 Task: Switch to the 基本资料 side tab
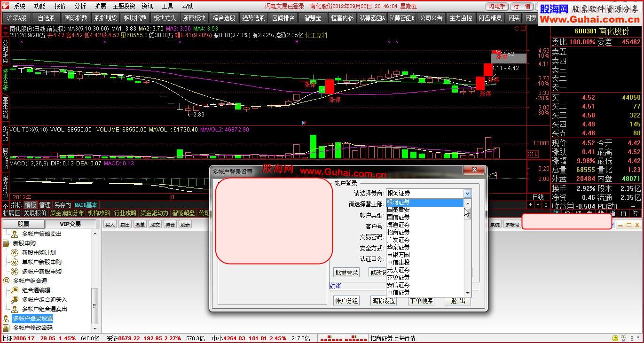pos(6,108)
